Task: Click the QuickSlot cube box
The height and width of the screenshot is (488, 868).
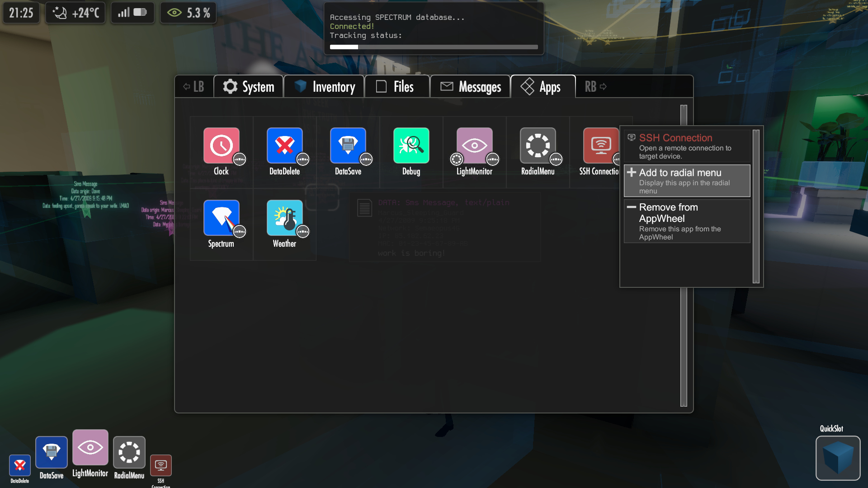Action: point(837,458)
